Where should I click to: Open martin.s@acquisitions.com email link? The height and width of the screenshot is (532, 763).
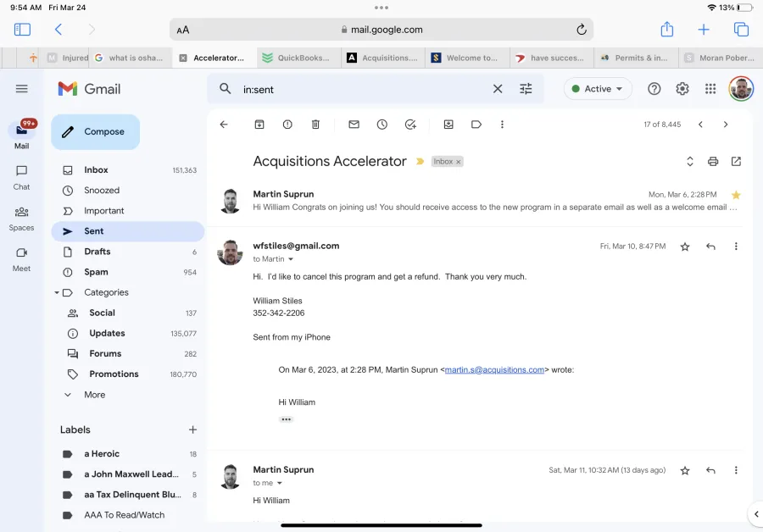(494, 370)
